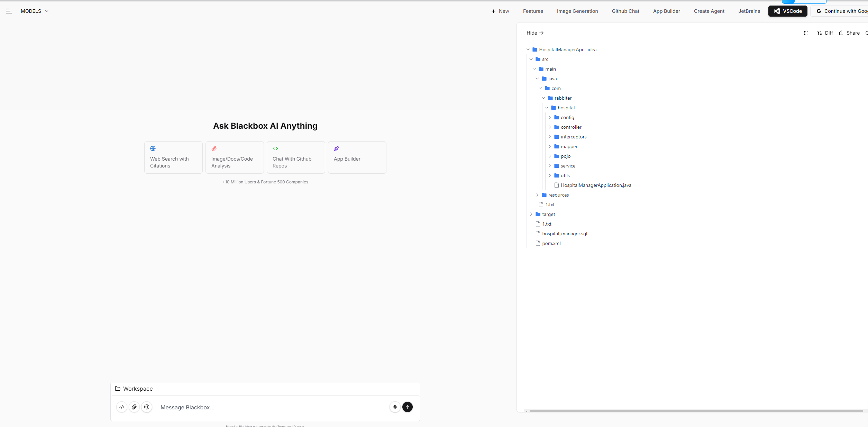Click the horizontal scrollbar in file panel

click(695, 411)
